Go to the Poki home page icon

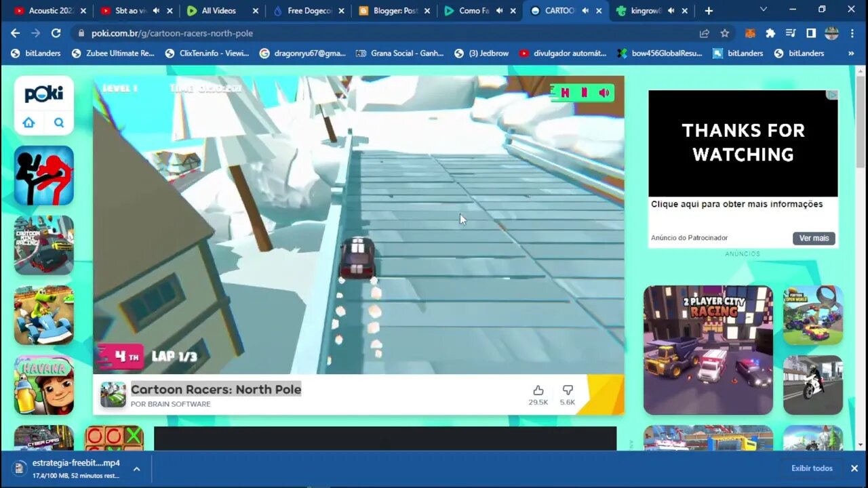(x=28, y=123)
